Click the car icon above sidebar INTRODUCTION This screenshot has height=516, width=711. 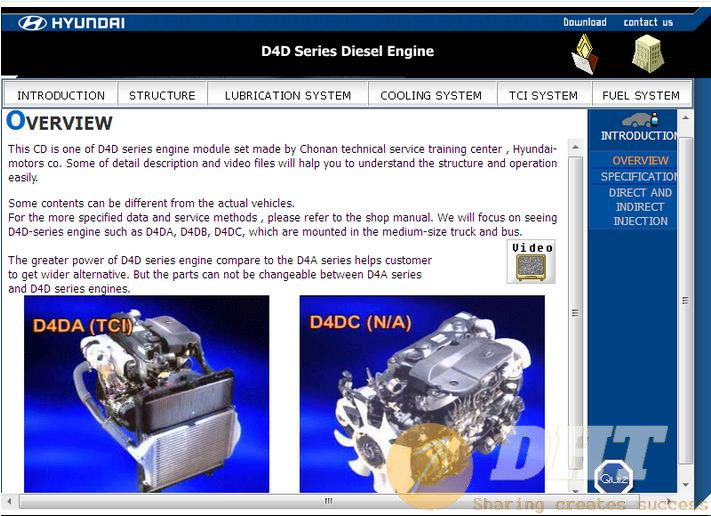click(640, 120)
